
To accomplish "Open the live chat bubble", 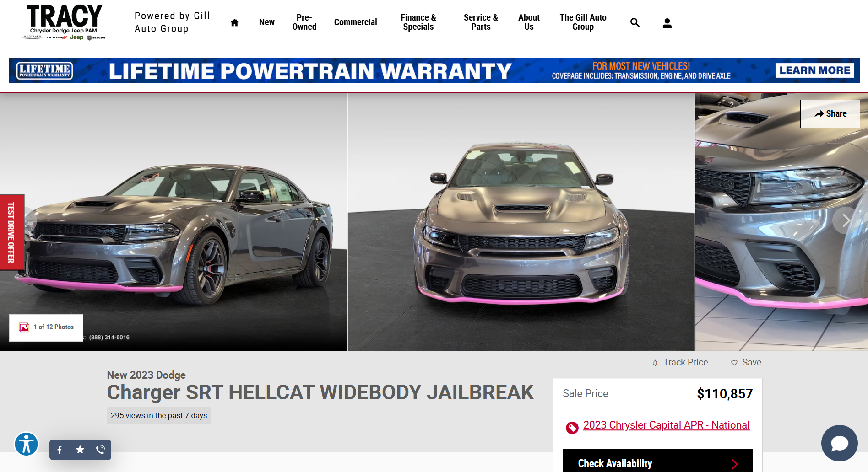I will click(839, 443).
